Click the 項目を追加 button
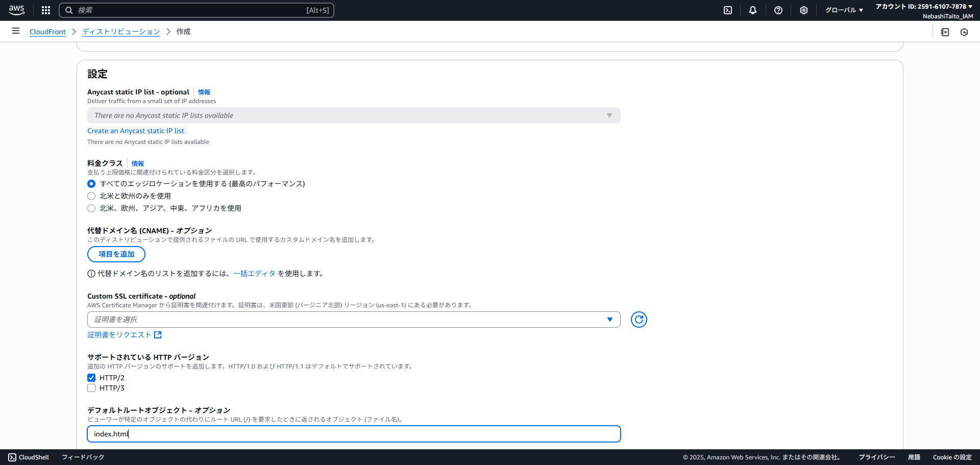This screenshot has width=980, height=465. point(116,254)
